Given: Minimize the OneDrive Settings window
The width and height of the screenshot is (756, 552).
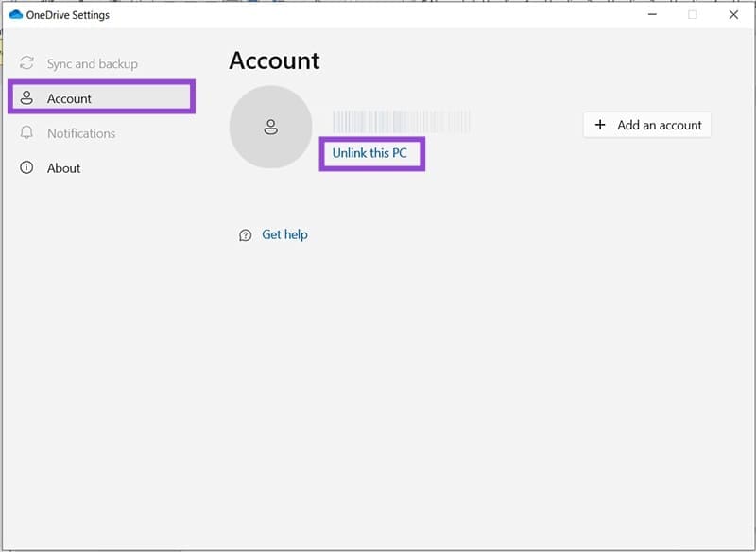Looking at the screenshot, I should [651, 15].
